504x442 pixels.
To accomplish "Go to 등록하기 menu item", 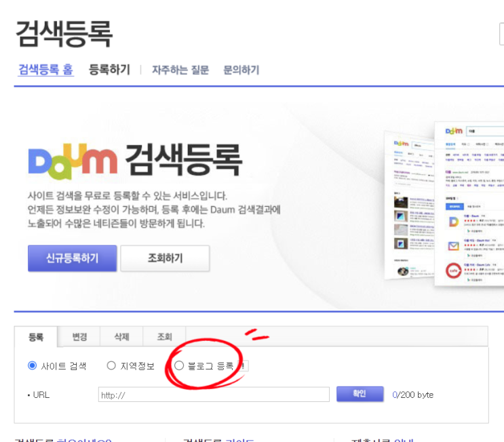I will [x=109, y=69].
